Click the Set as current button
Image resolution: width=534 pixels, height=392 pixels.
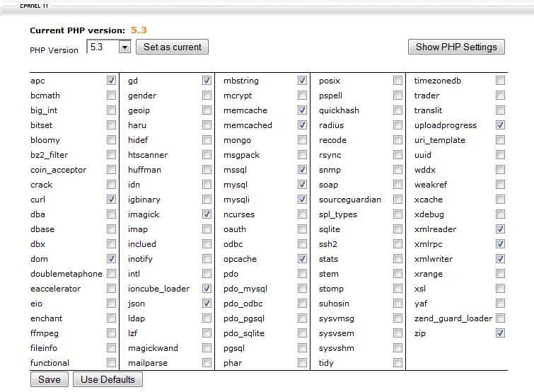click(172, 47)
